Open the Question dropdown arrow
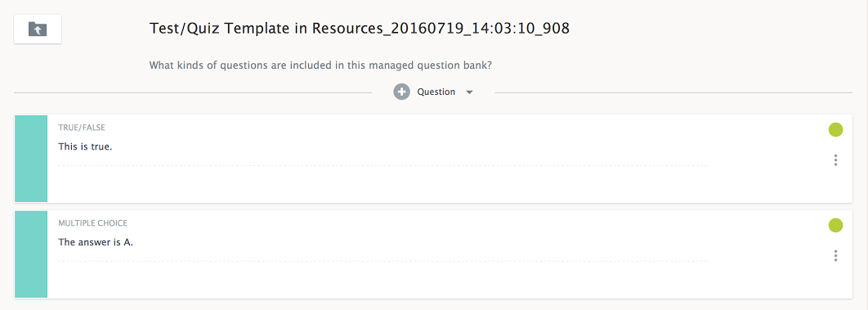 point(469,92)
